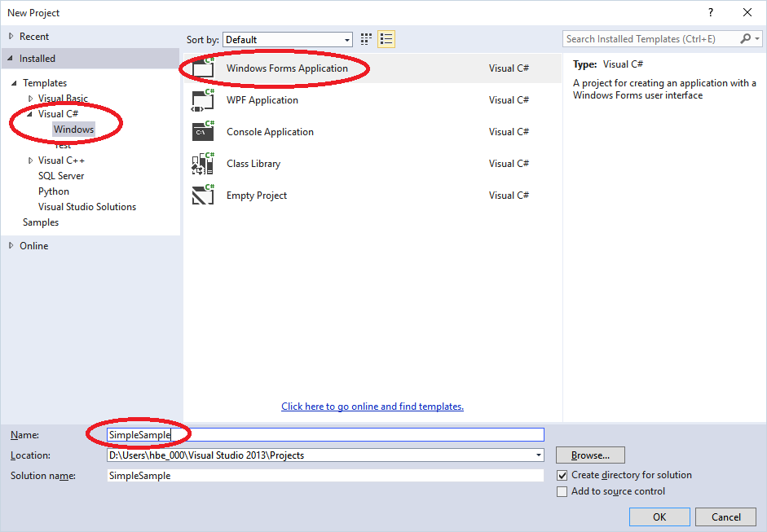767x532 pixels.
Task: Select the Class Library template icon
Action: pos(203,163)
